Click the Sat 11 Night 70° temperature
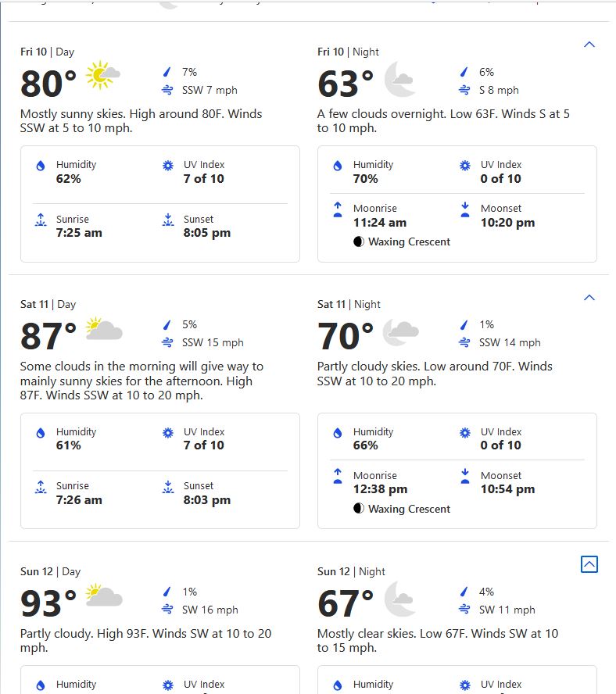This screenshot has width=616, height=694. (x=345, y=337)
